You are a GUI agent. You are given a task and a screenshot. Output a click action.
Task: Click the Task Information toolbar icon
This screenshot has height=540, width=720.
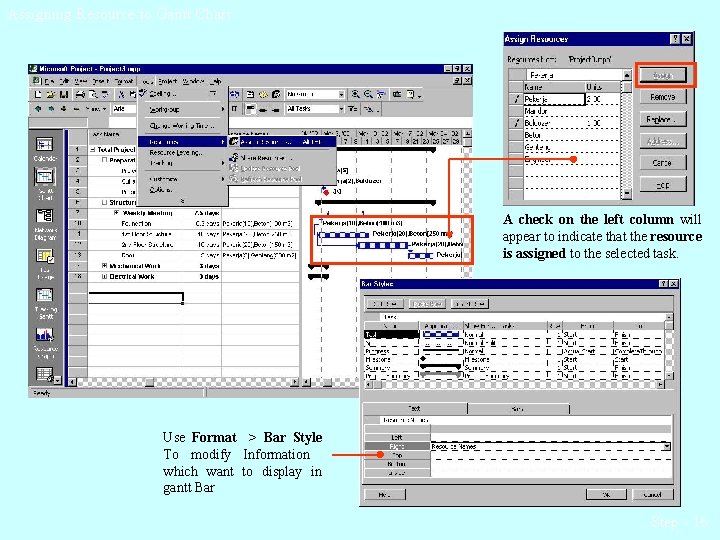click(x=250, y=94)
